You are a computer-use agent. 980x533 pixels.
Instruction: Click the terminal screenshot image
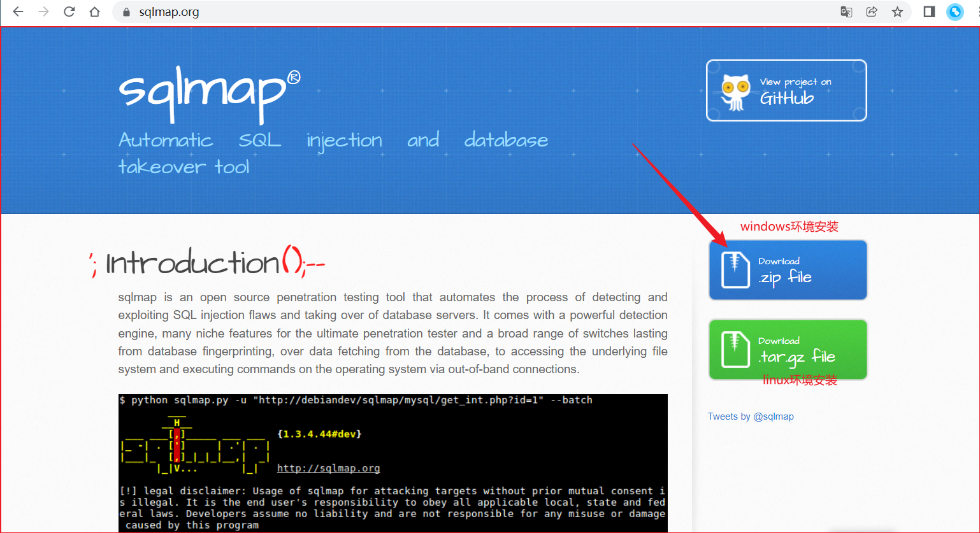click(393, 463)
